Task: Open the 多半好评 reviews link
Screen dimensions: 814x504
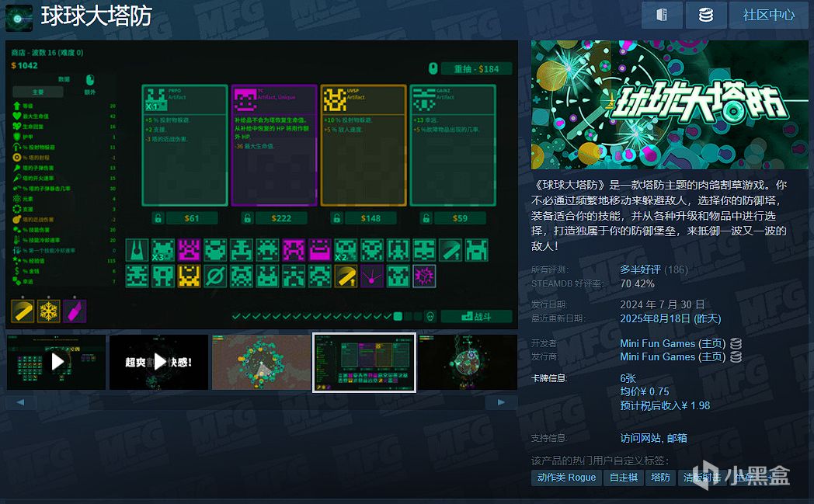Action: point(641,269)
